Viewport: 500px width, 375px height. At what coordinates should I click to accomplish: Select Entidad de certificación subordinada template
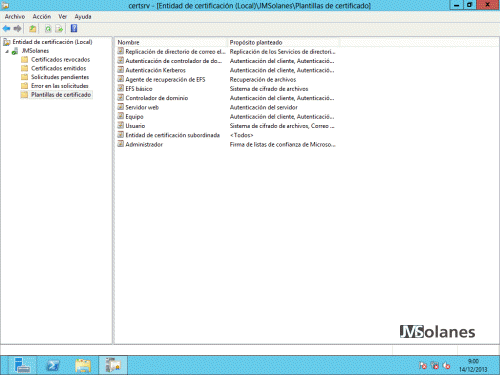pos(172,135)
